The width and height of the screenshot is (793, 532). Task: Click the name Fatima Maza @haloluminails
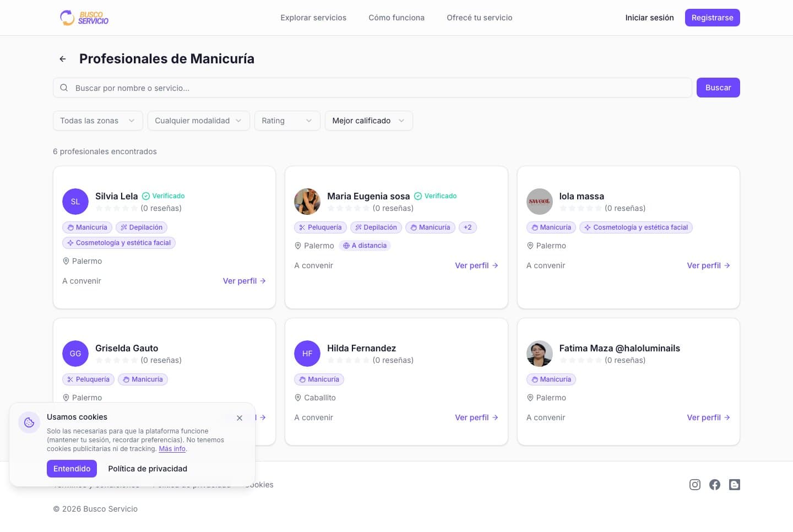(620, 348)
